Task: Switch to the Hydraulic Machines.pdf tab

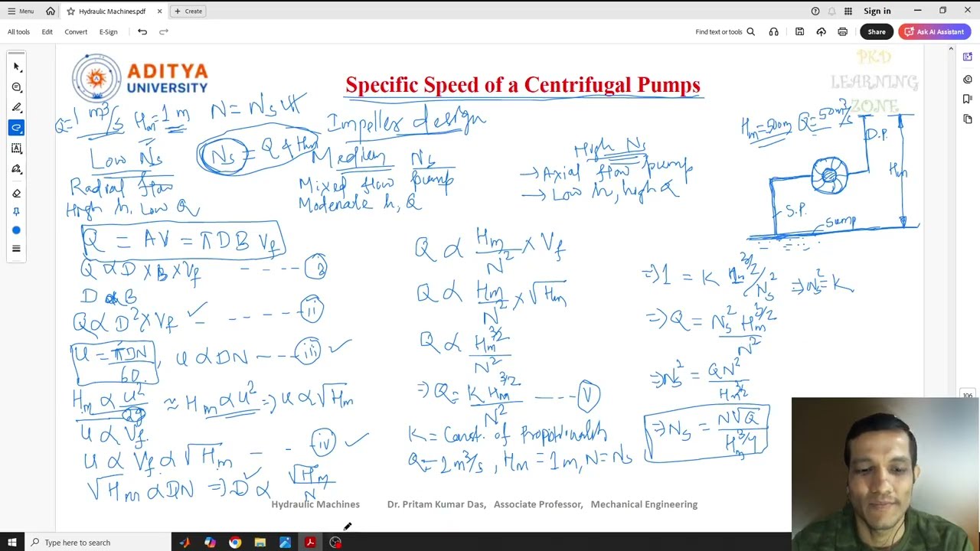Action: (x=112, y=11)
